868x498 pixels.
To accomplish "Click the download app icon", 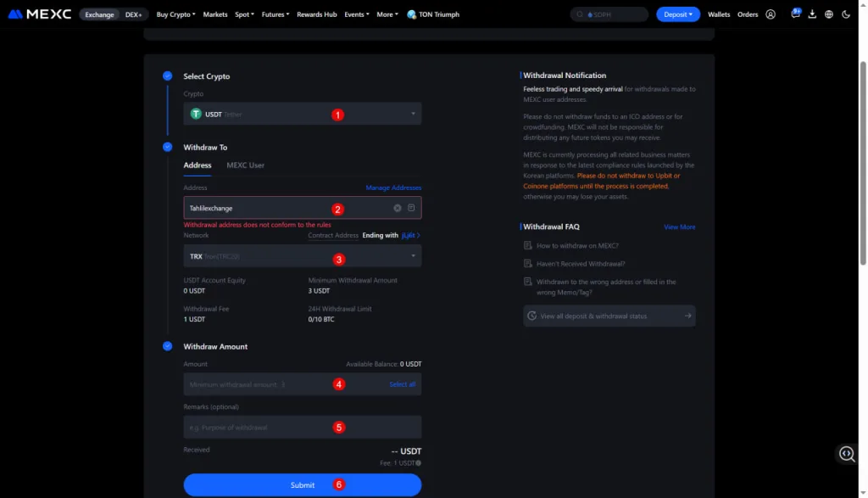I will 812,14.
